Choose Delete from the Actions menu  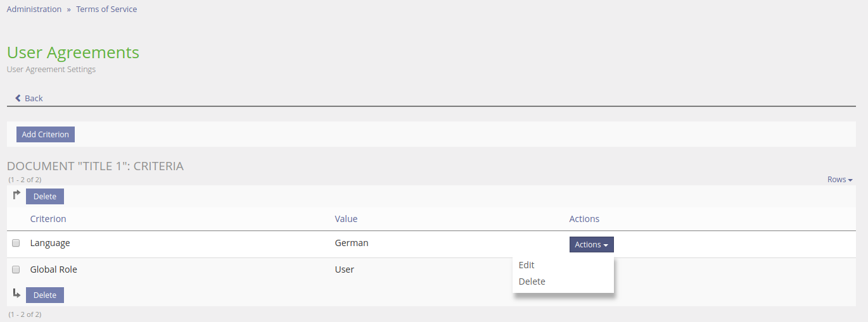coord(532,282)
